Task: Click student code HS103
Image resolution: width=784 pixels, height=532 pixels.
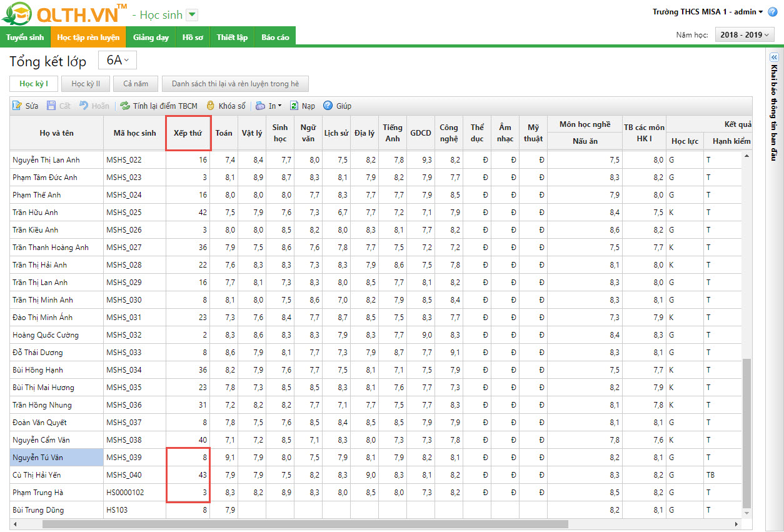Action: (x=117, y=510)
